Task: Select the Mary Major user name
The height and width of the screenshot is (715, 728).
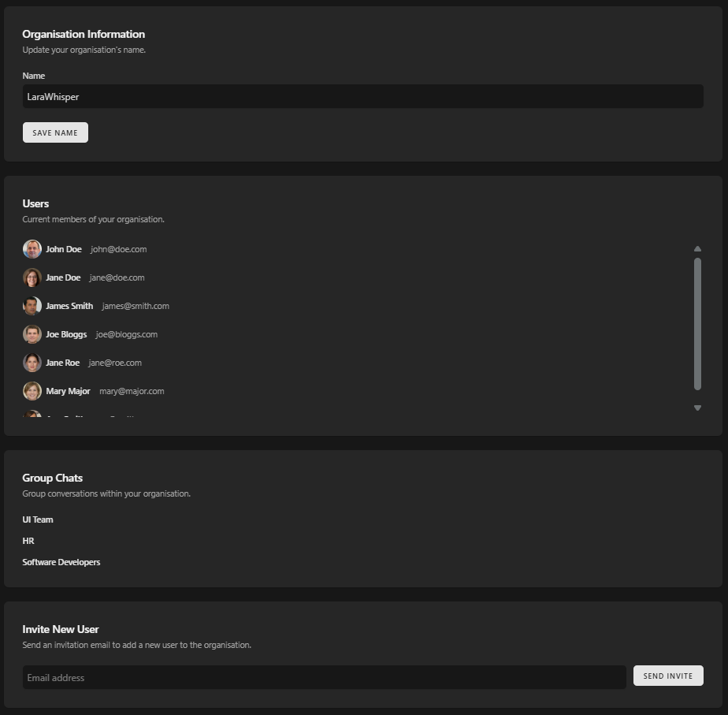Action: tap(68, 391)
